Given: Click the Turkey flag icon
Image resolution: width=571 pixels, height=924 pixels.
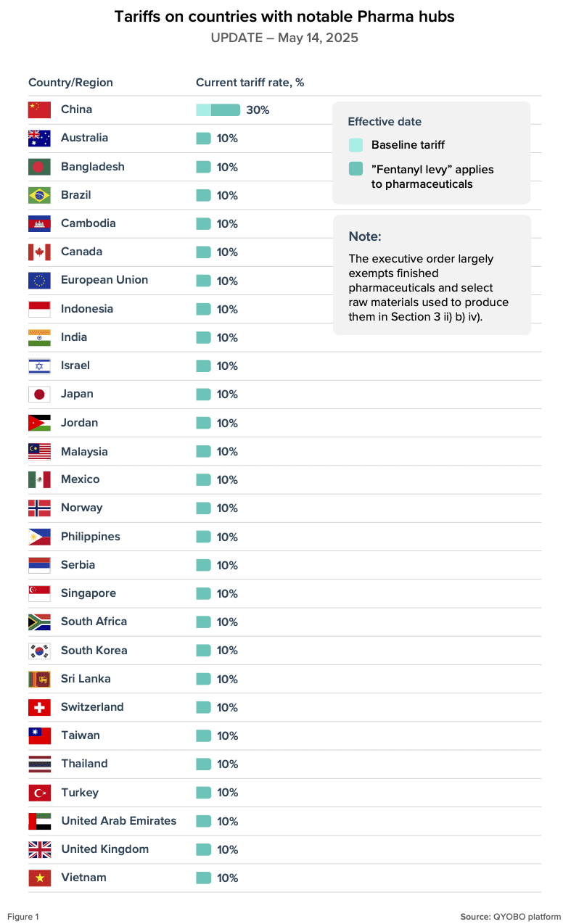Looking at the screenshot, I should 39,793.
